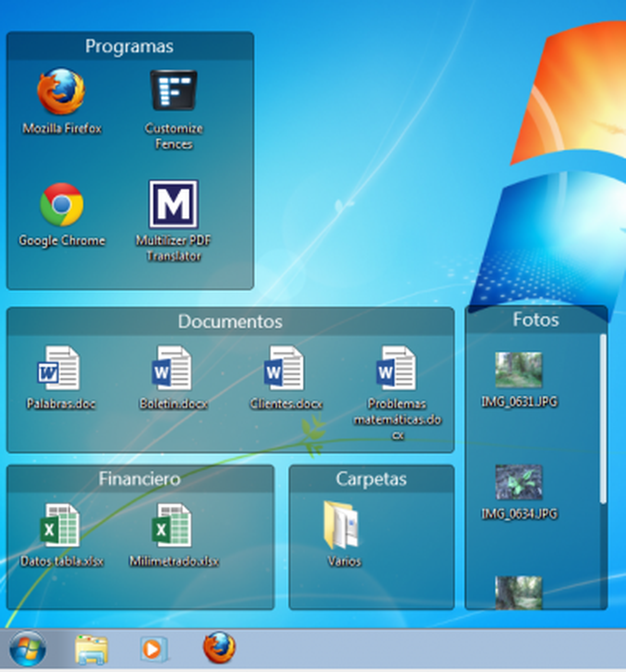This screenshot has width=626, height=672.
Task: Click the Documentos fence header
Action: pyautogui.click(x=230, y=322)
